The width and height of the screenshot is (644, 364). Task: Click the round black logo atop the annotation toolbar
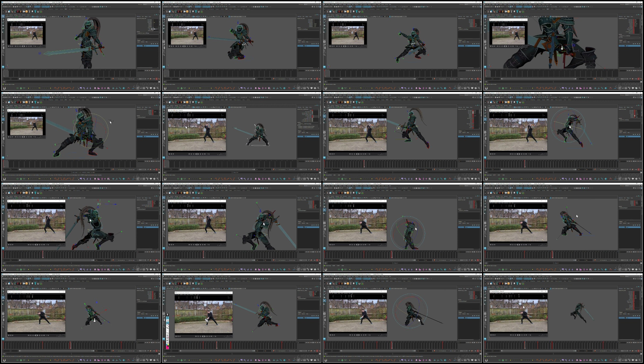(x=168, y=315)
